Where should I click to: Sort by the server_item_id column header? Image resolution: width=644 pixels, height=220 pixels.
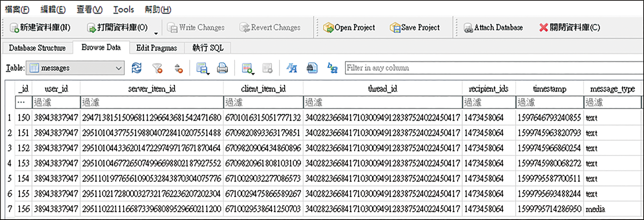(x=152, y=89)
